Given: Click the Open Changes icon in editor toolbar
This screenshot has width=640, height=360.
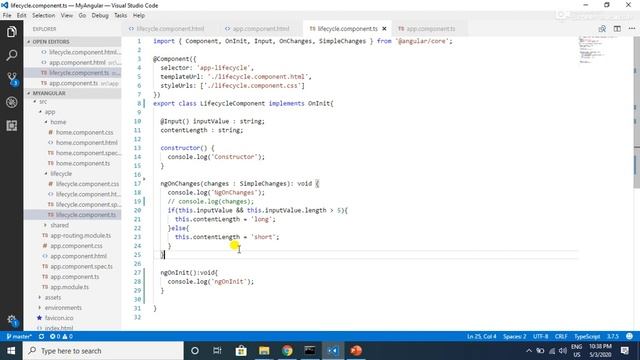Looking at the screenshot, I should tap(602, 29).
